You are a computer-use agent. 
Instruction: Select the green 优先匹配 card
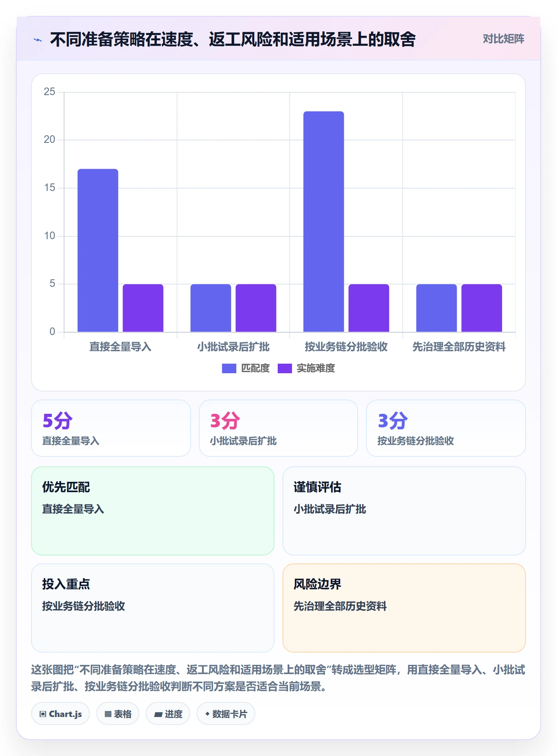(153, 511)
